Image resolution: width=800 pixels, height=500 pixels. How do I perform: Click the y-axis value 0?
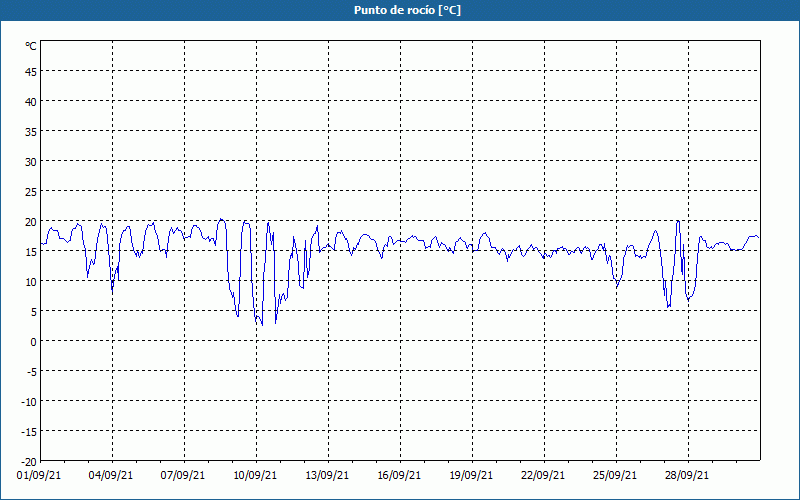pos(34,342)
